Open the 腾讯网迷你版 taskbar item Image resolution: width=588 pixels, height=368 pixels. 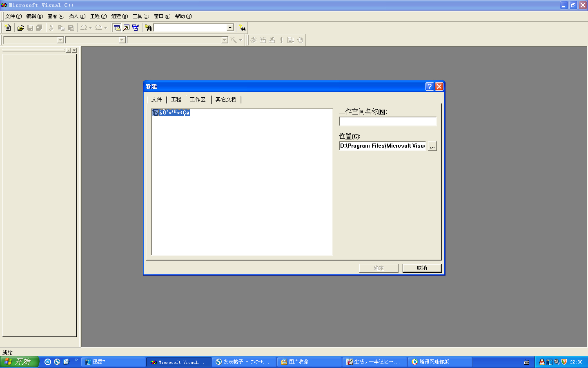click(x=440, y=362)
